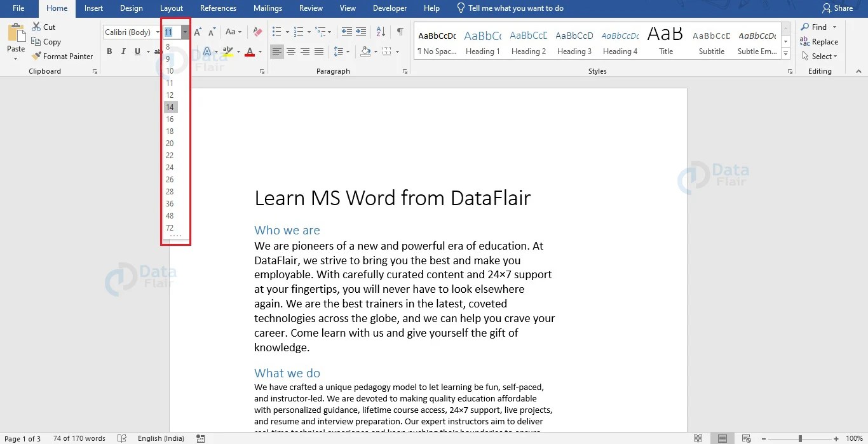Cut the selection using the scissors icon
The width and height of the screenshot is (868, 444).
tap(36, 27)
